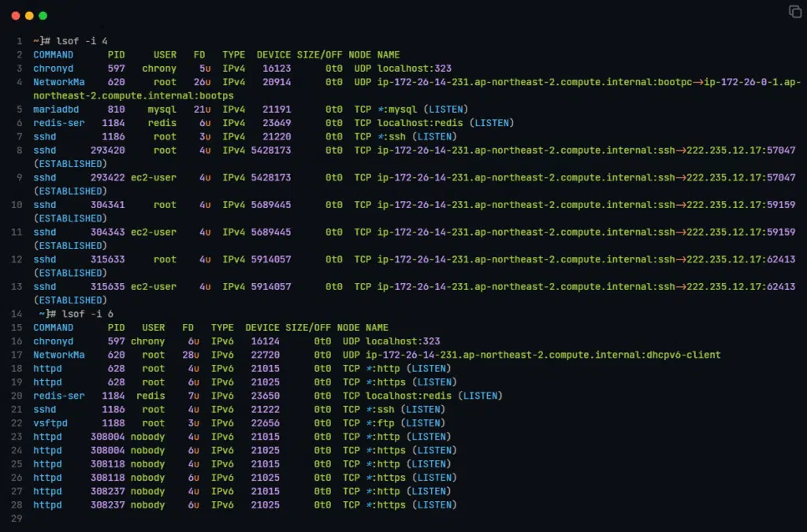Select the NetworkMa dhcpv6-client entry
Image resolution: width=807 pixels, height=532 pixels.
pos(59,354)
